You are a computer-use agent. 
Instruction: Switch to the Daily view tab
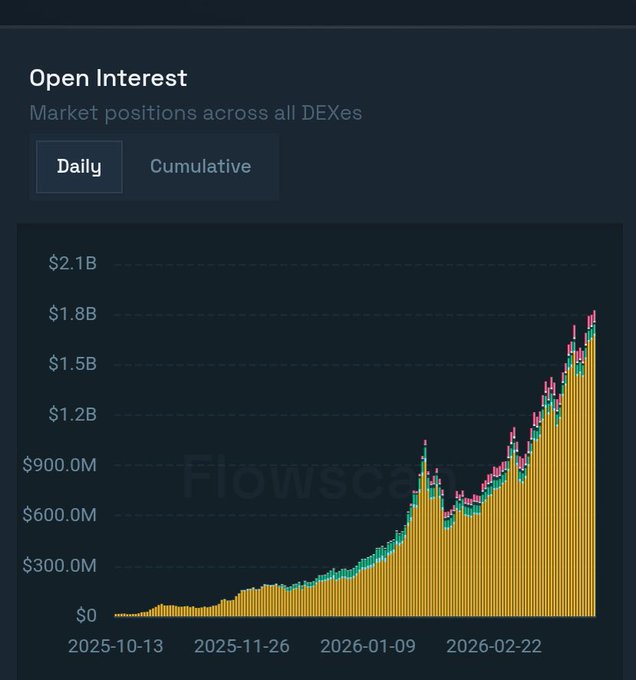click(x=79, y=167)
